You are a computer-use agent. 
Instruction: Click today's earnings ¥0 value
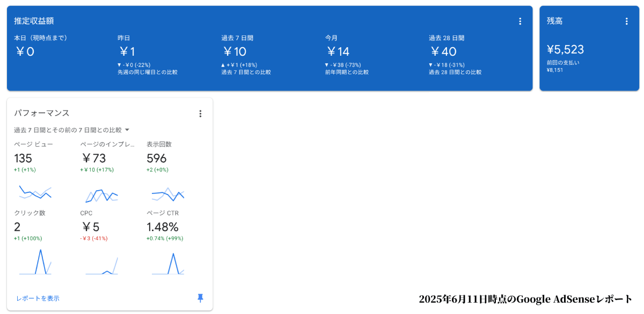pyautogui.click(x=25, y=51)
